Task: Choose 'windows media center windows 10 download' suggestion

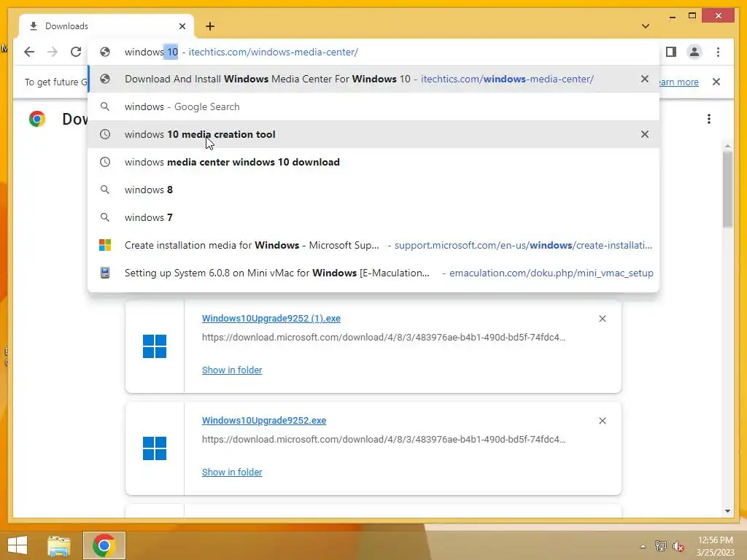Action: pyautogui.click(x=373, y=162)
